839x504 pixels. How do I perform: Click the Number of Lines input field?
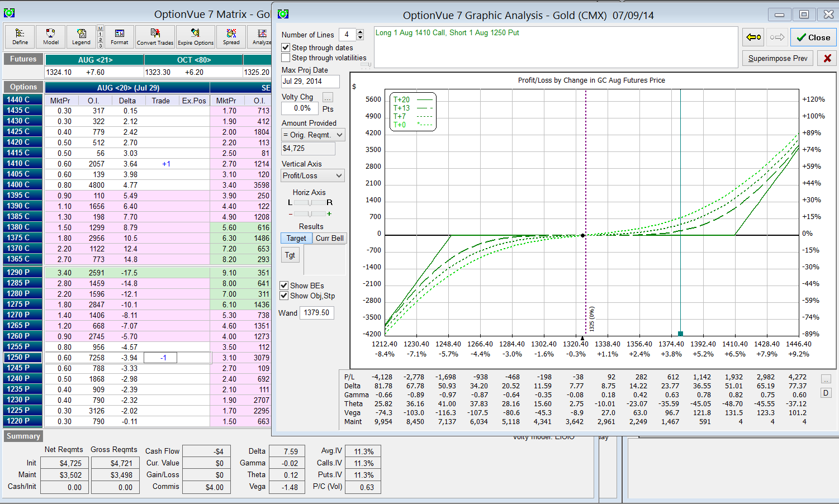pos(347,35)
